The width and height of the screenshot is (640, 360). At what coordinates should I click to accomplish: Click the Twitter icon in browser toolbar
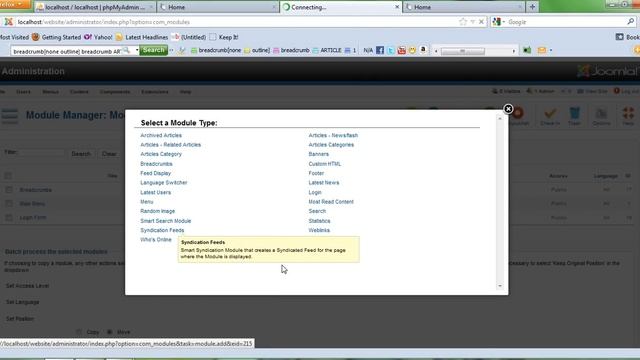coord(391,50)
